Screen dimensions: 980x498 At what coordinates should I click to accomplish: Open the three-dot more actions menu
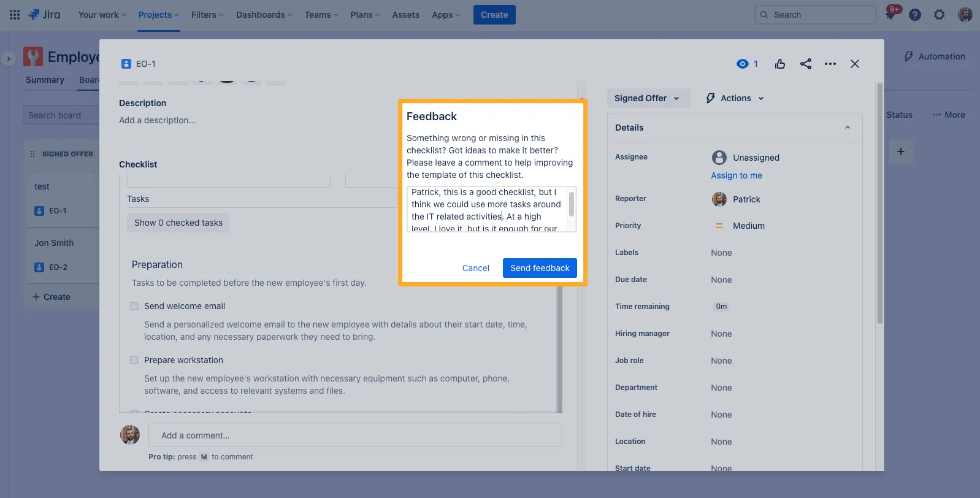[830, 64]
